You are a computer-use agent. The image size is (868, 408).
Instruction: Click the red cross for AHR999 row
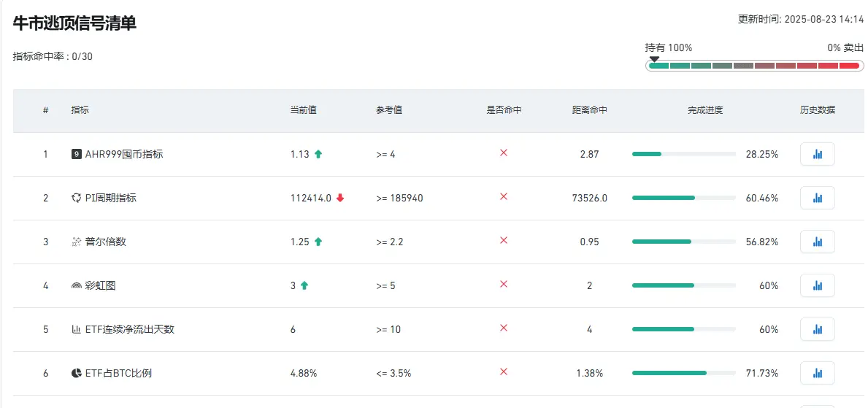click(504, 153)
